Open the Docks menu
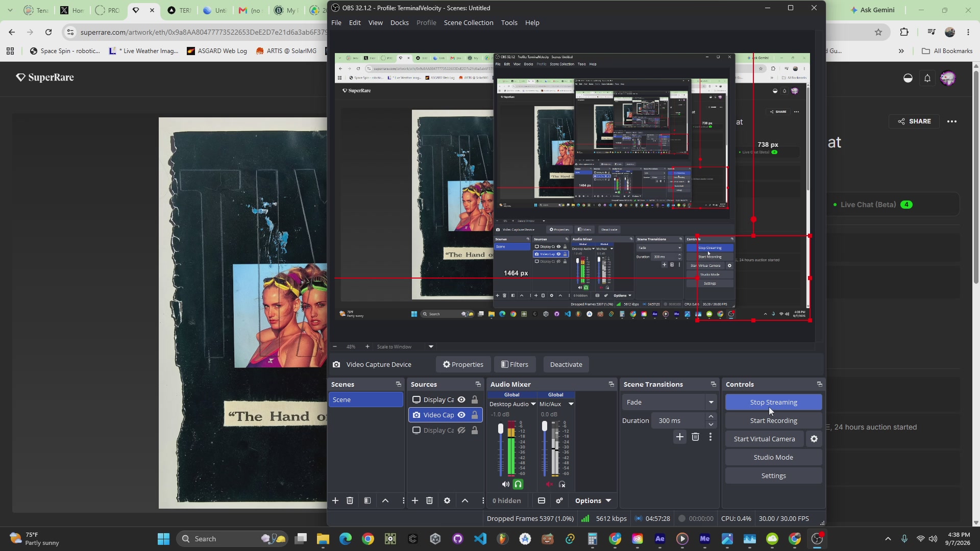Screen dimensions: 980x551 click(x=399, y=23)
